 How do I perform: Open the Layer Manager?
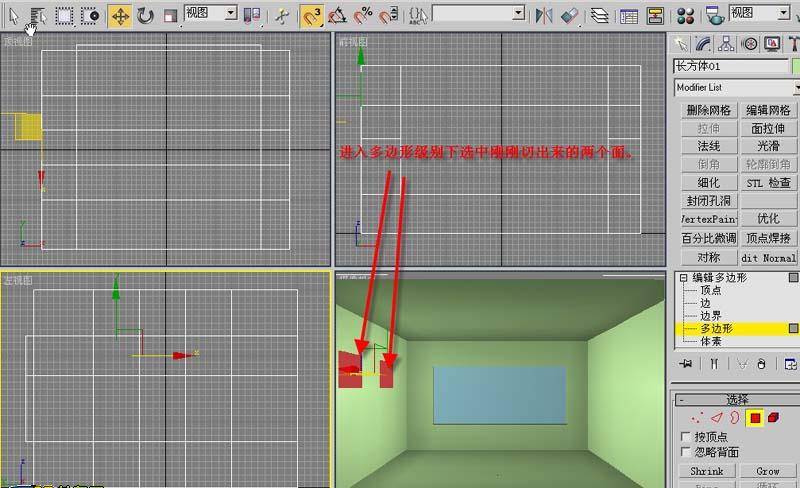(600, 16)
